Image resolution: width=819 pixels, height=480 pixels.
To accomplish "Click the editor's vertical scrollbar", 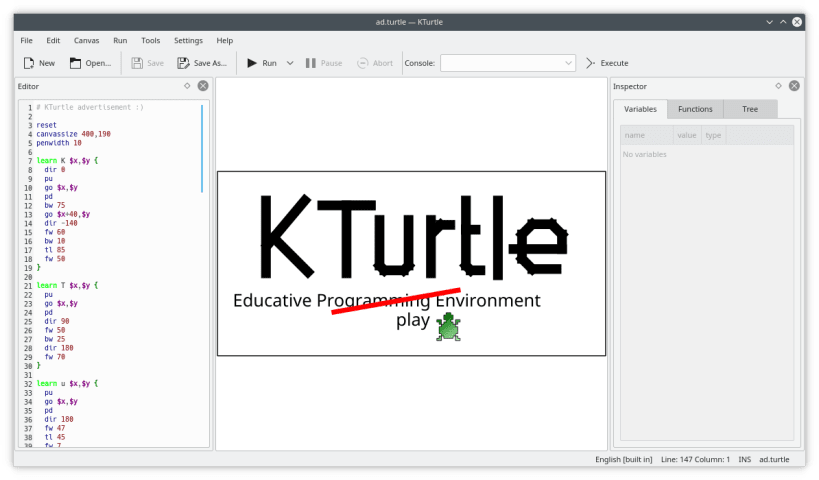I will pyautogui.click(x=202, y=149).
